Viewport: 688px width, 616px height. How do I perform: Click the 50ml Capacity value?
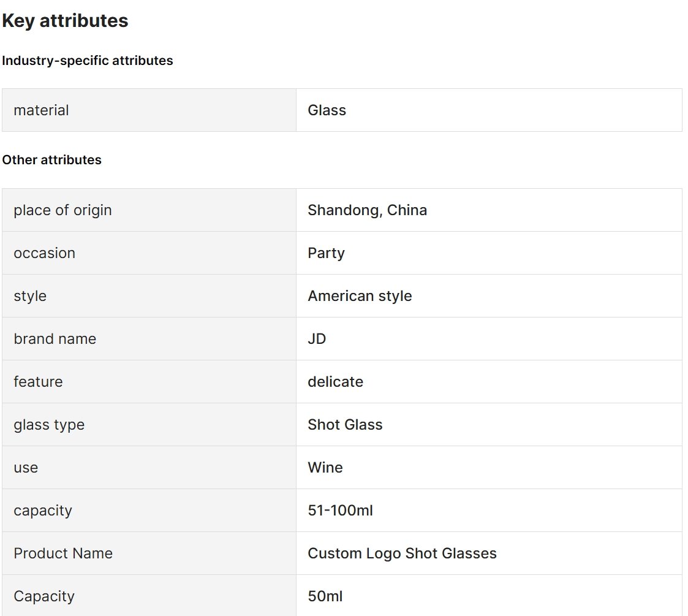(x=325, y=596)
